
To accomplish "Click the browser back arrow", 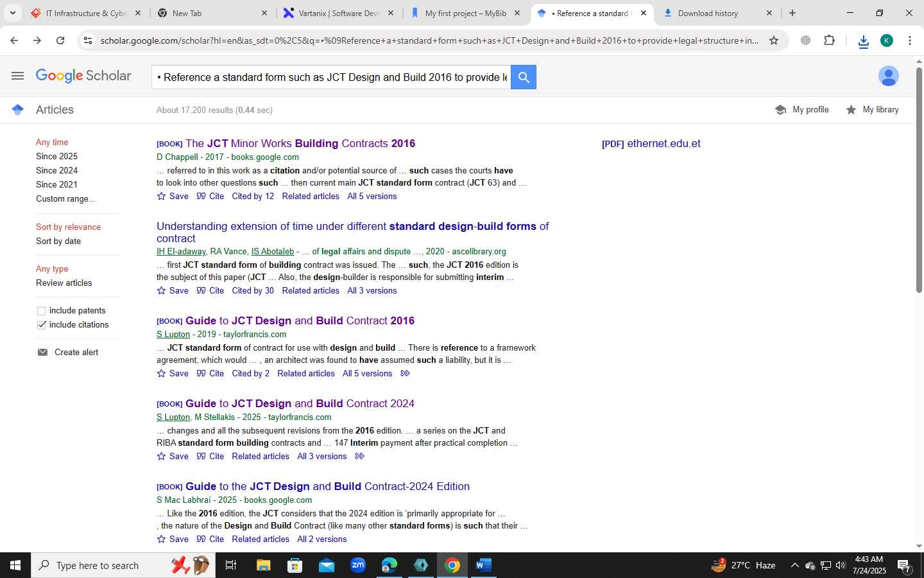I will tap(14, 40).
